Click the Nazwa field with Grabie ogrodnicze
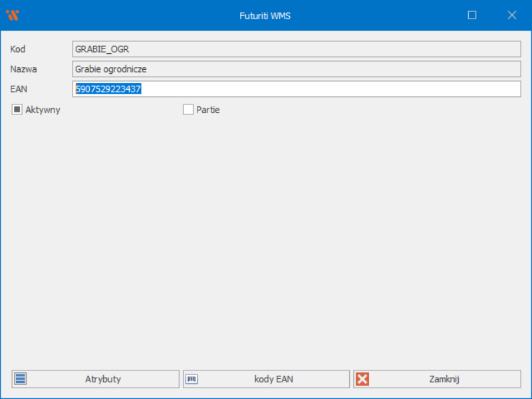 click(296, 69)
